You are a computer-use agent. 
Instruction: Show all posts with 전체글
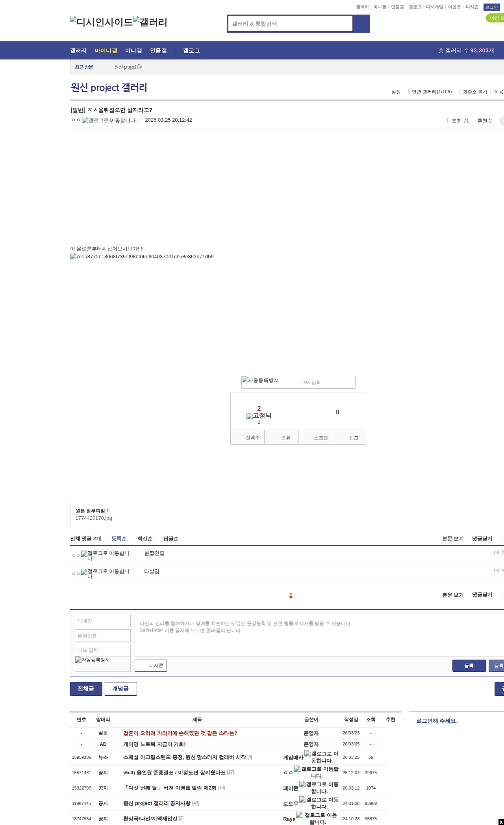click(x=86, y=689)
